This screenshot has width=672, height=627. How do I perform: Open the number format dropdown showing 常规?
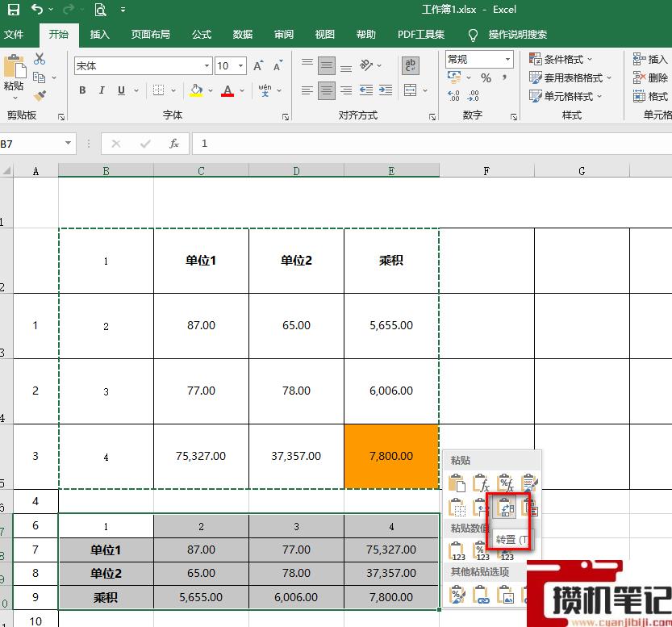(x=507, y=59)
